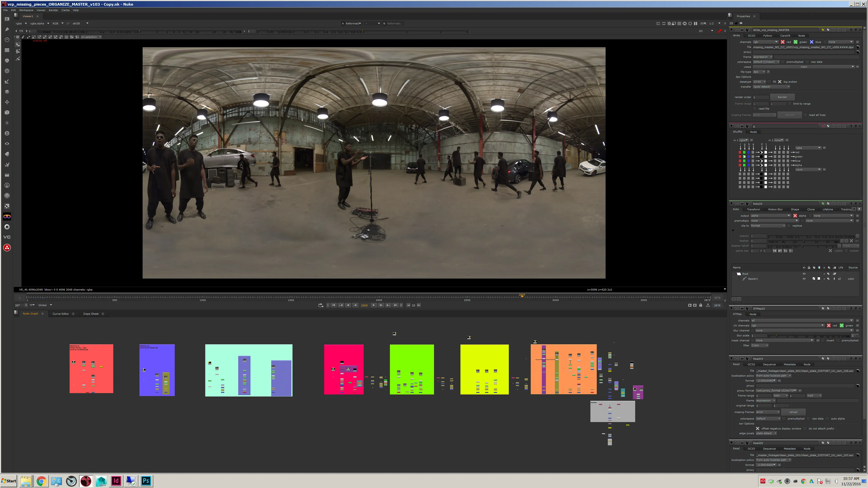Image resolution: width=868 pixels, height=488 pixels.
Task: Play forward in the viewer timeline
Action: [374, 305]
